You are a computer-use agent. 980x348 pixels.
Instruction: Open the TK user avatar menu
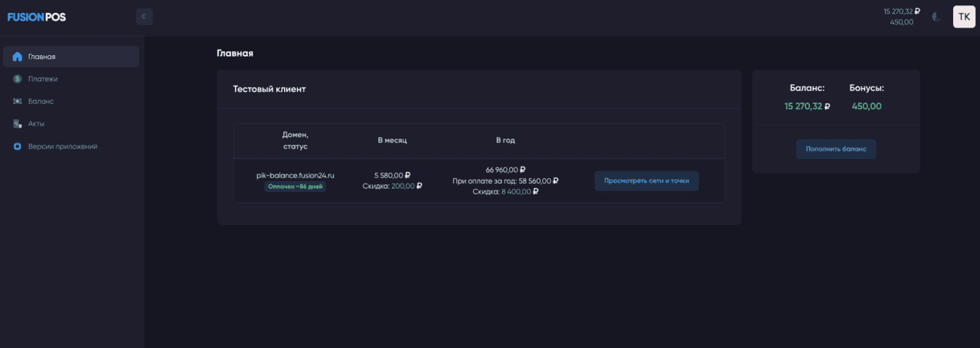pyautogui.click(x=964, y=17)
